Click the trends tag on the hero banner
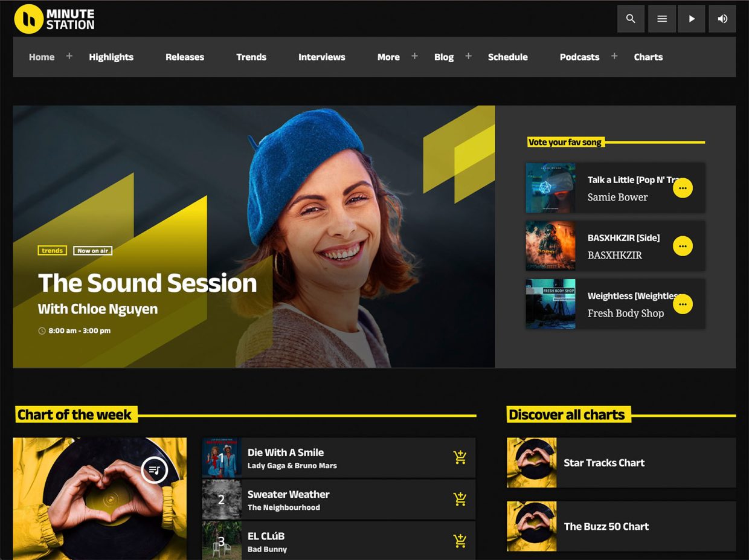 [x=52, y=251]
